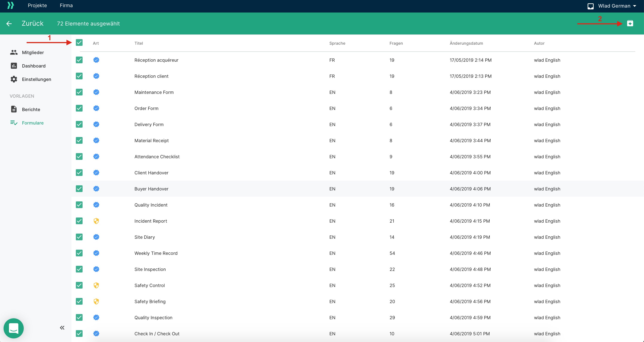Click the blue badge icon for Delivery Form
This screenshot has width=644, height=342.
click(x=96, y=124)
